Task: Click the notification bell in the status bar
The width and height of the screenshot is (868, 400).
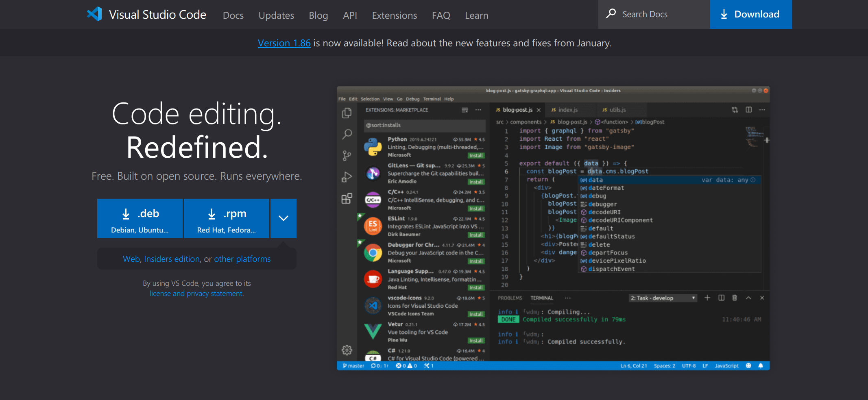Action: (761, 366)
